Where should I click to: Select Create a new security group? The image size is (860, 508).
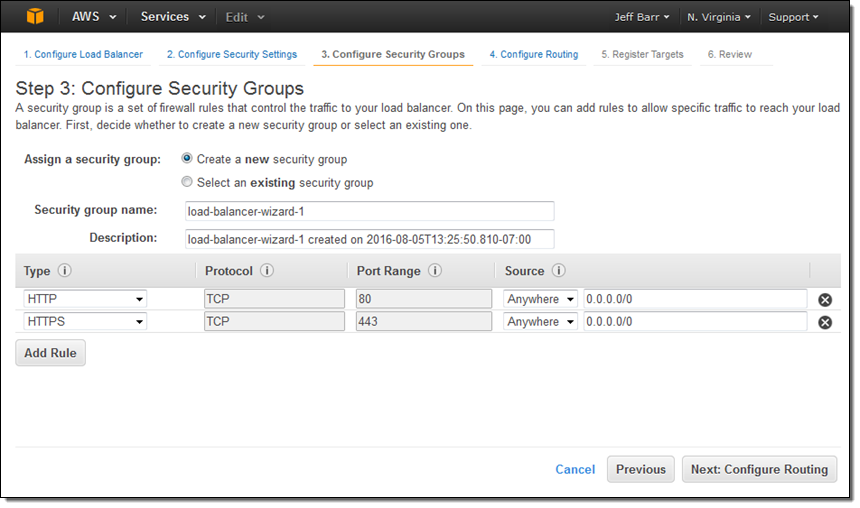coord(187,159)
